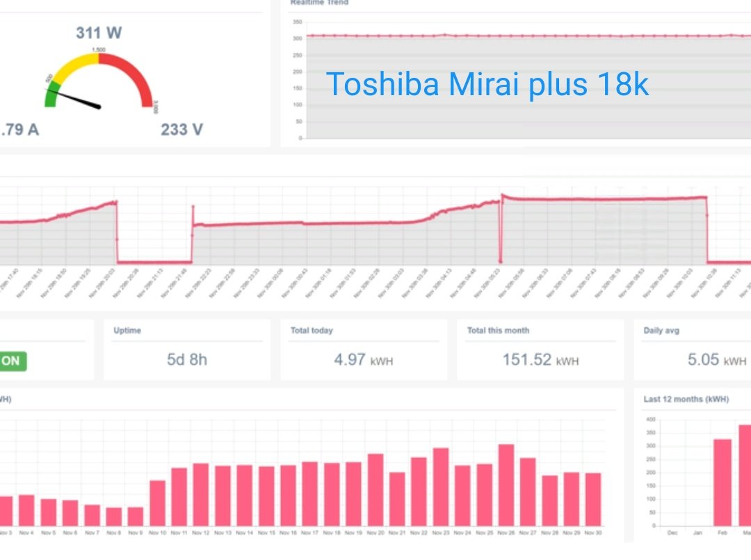Viewport: 751px width, 560px height.
Task: Select the Uptime value 5d 8h
Action: pyautogui.click(x=187, y=359)
